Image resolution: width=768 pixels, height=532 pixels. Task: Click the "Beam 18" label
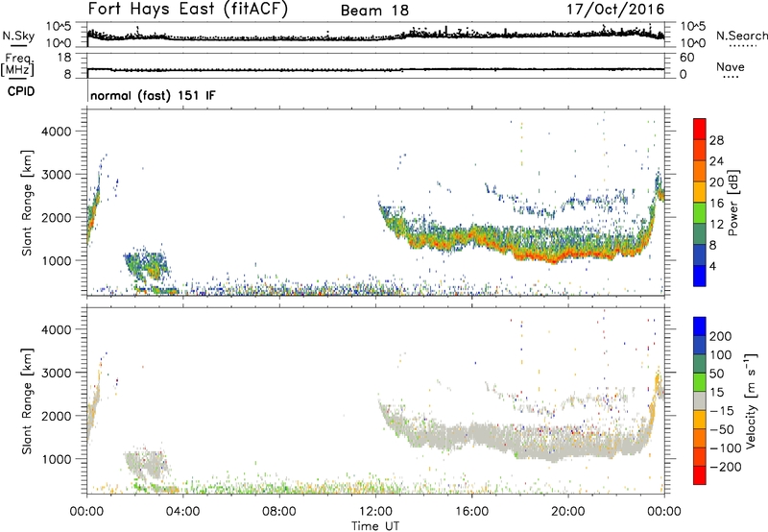(x=374, y=11)
